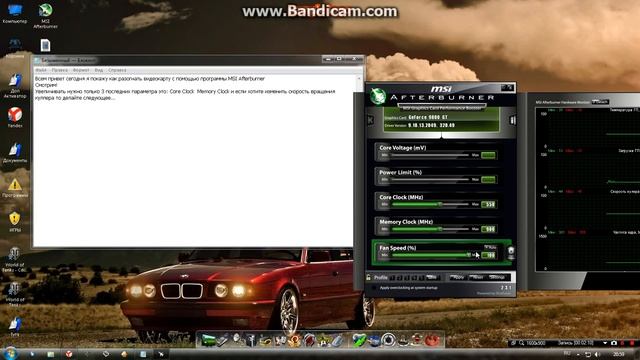This screenshot has height=360, width=640.
Task: Click the Windows Start orb
Action: tap(10, 353)
